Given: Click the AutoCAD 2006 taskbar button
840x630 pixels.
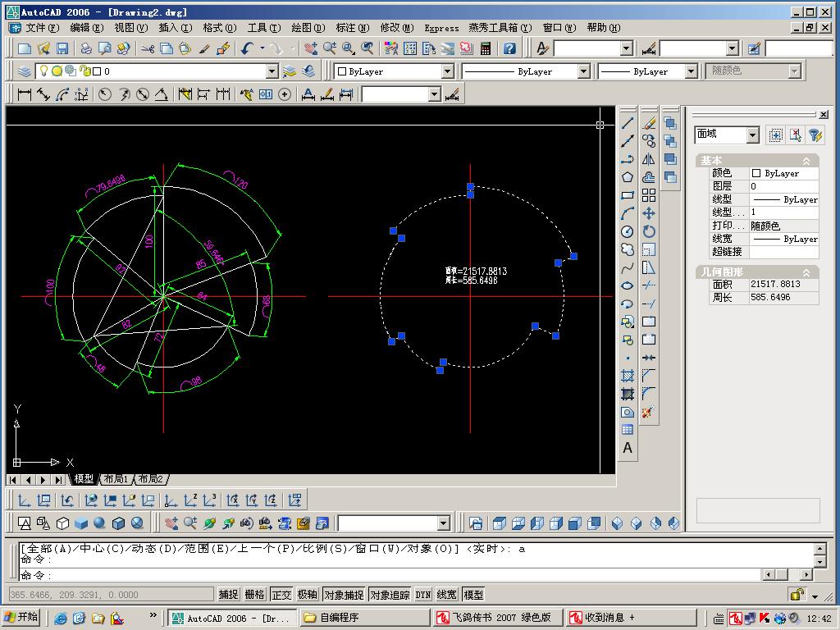Looking at the screenshot, I should [232, 618].
